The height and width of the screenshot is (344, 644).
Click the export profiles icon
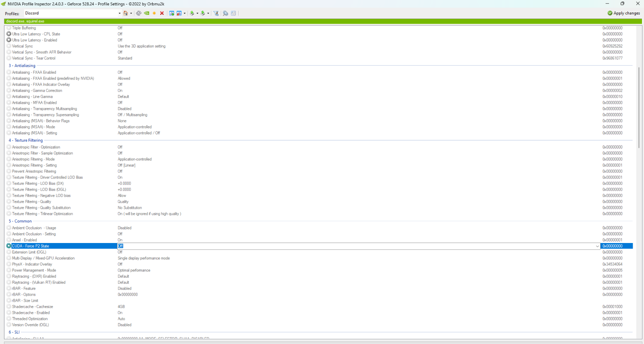pyautogui.click(x=192, y=13)
